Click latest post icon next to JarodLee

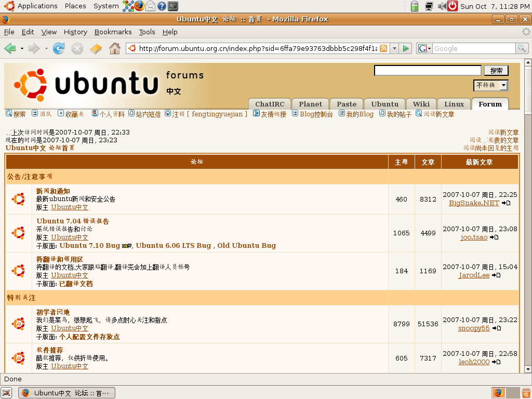point(496,275)
